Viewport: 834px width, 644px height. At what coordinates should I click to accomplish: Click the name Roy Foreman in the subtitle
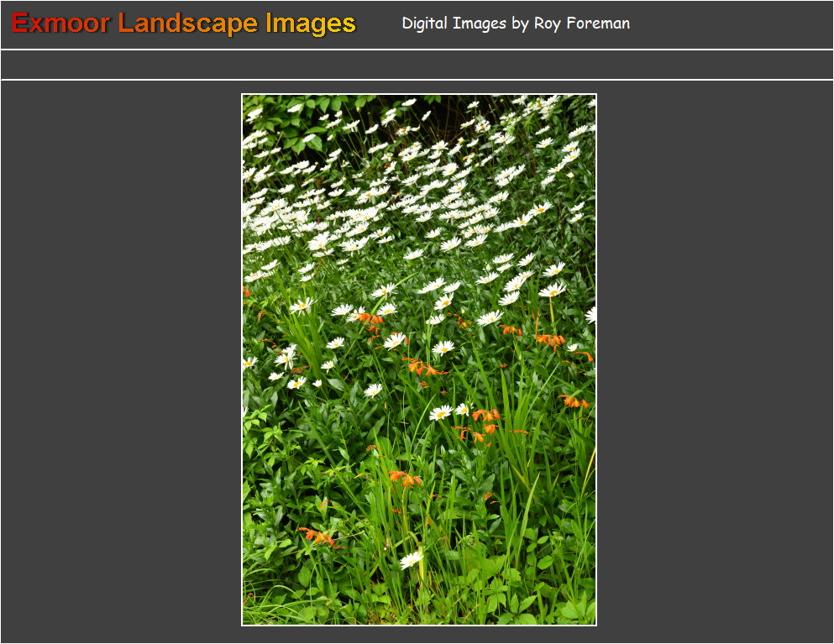(x=581, y=24)
